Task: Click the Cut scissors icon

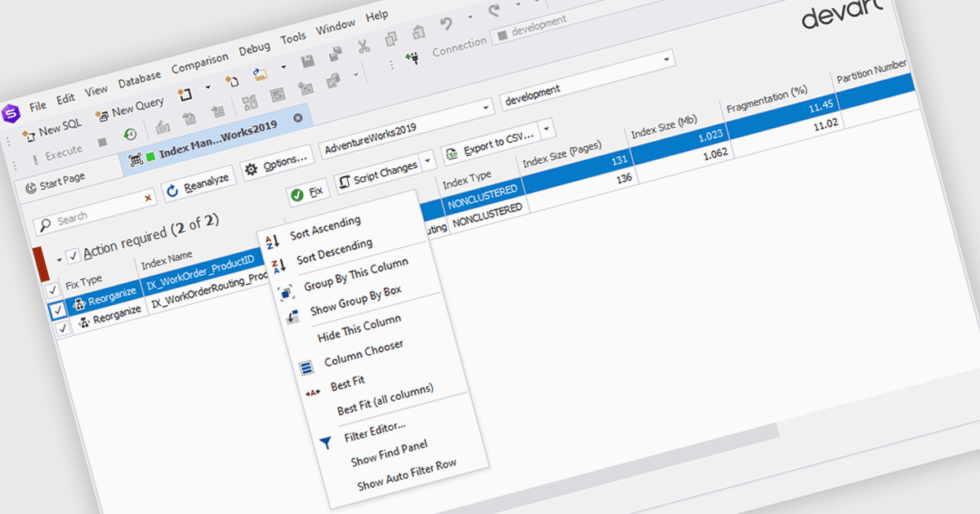Action: click(364, 47)
